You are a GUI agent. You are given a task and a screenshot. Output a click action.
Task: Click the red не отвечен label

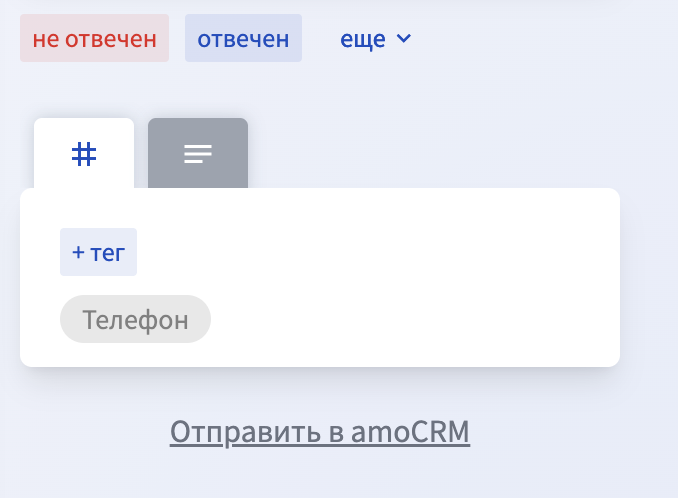tap(94, 39)
